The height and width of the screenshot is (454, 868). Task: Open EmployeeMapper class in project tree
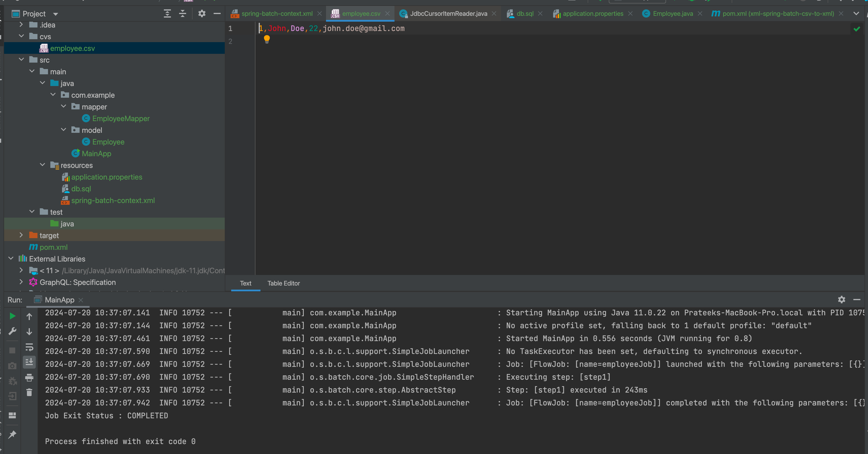coord(121,118)
